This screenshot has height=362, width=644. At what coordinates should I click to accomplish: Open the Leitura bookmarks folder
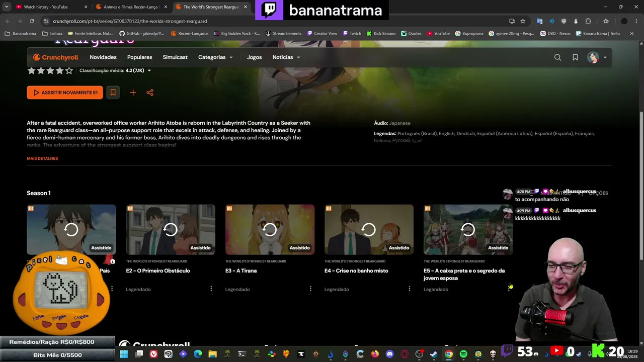pyautogui.click(x=53, y=34)
